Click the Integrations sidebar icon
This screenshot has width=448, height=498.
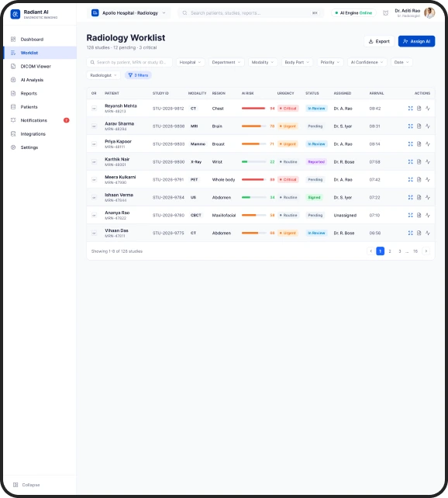click(x=13, y=133)
